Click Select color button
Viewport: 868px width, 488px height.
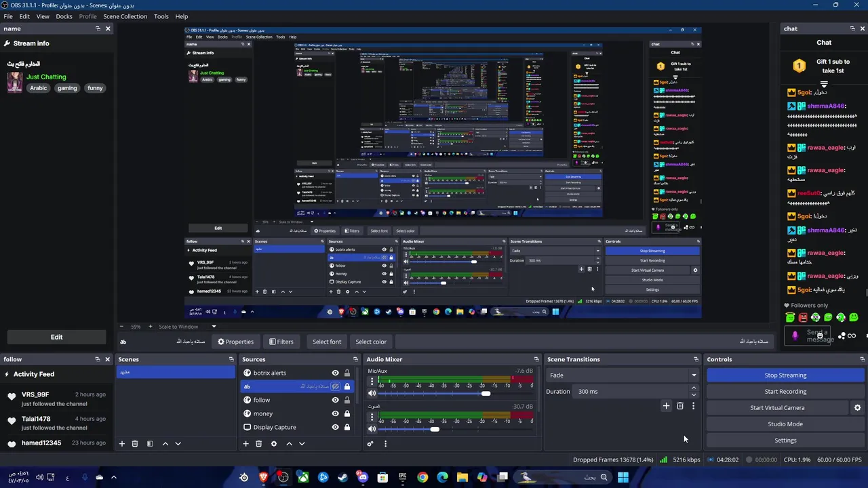click(x=371, y=342)
